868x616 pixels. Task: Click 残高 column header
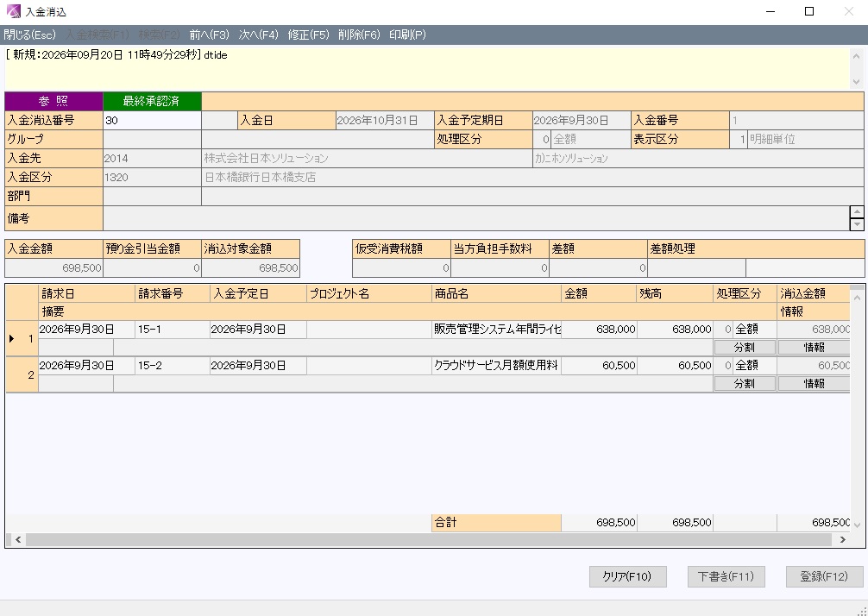(x=675, y=294)
